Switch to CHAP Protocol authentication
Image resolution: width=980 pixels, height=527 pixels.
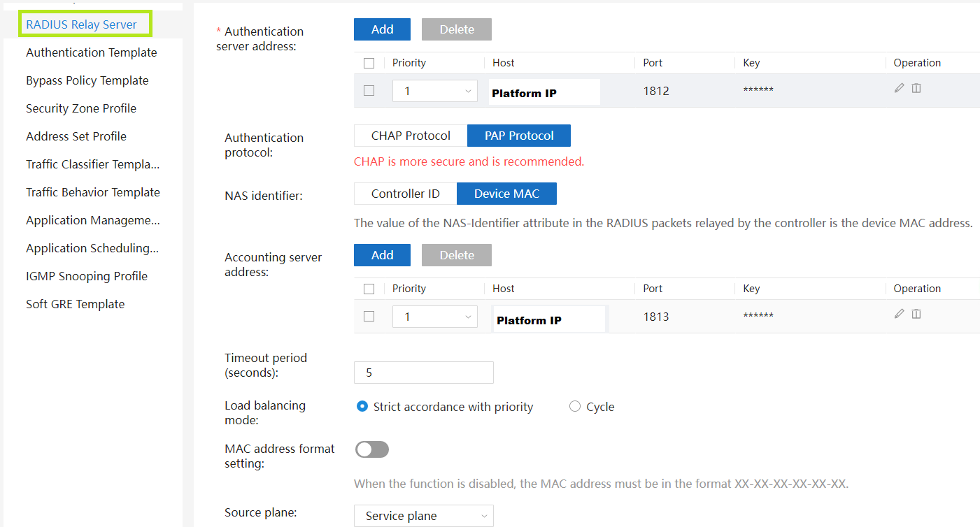411,136
